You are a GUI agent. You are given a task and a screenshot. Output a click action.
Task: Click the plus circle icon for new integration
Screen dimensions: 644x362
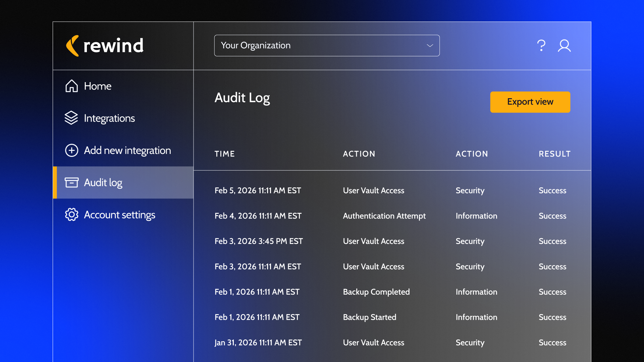click(x=71, y=150)
